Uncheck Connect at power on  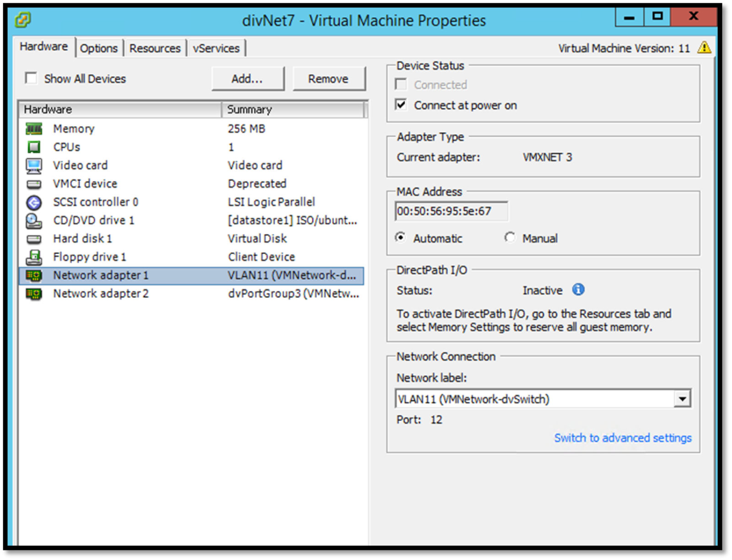(x=401, y=105)
